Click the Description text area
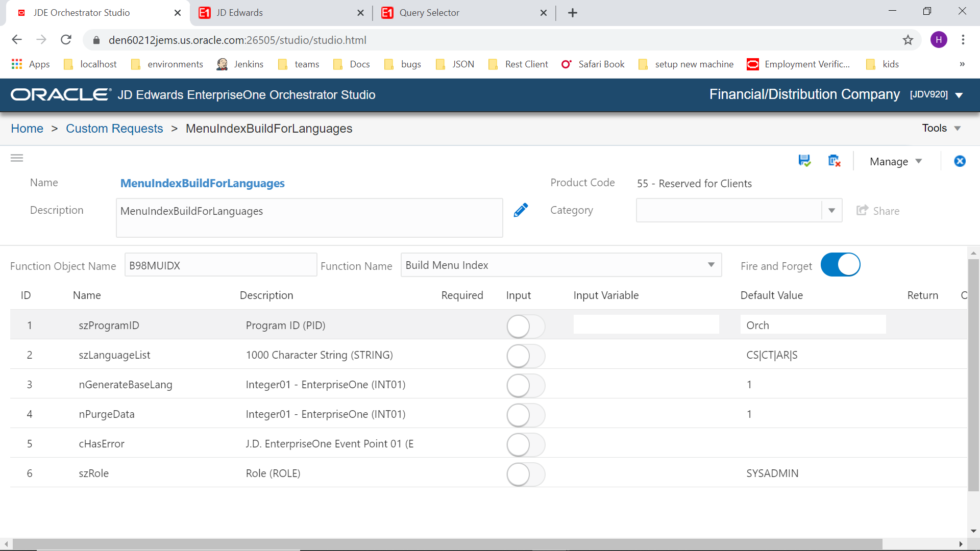Screen dimensions: 980x551 click(309, 218)
